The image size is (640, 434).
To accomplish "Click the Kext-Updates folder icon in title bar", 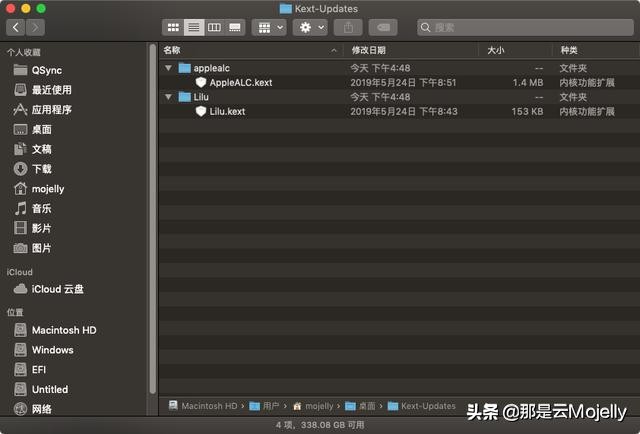I will tap(286, 9).
